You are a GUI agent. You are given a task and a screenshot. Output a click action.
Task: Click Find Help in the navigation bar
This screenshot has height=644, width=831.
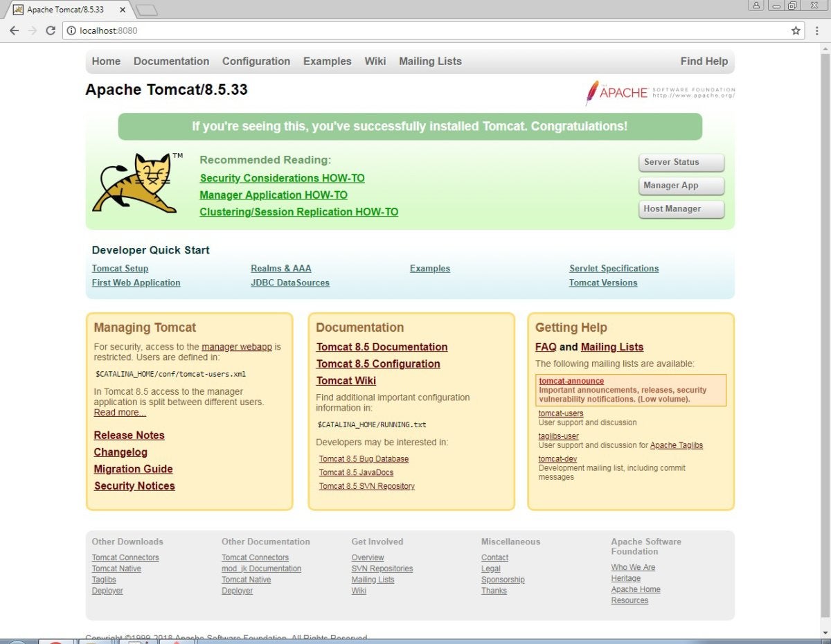click(704, 61)
